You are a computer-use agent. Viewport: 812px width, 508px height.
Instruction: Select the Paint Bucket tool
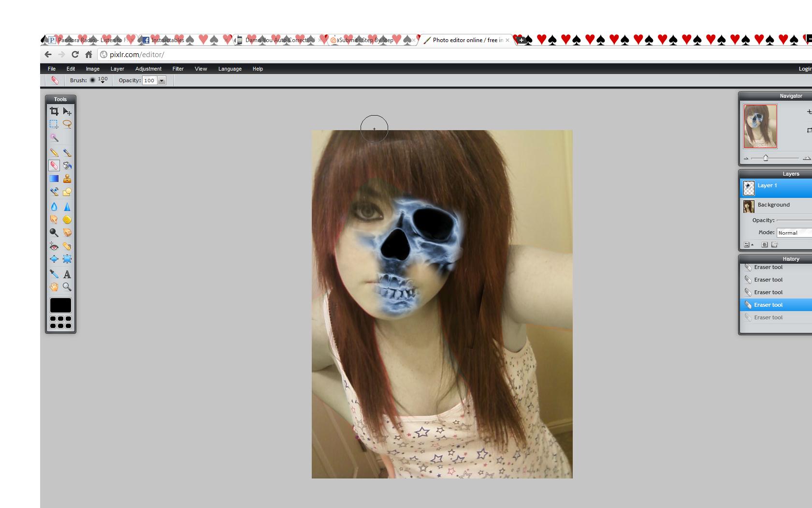coord(67,165)
